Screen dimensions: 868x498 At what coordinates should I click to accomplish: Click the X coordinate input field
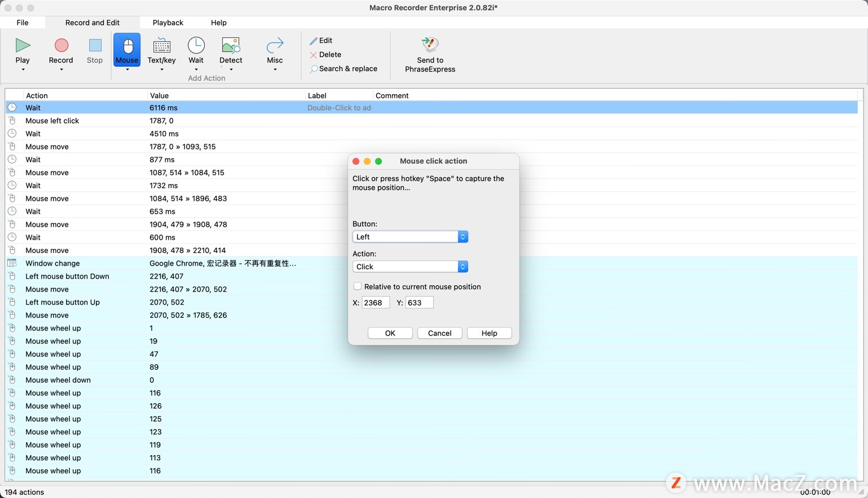point(375,303)
